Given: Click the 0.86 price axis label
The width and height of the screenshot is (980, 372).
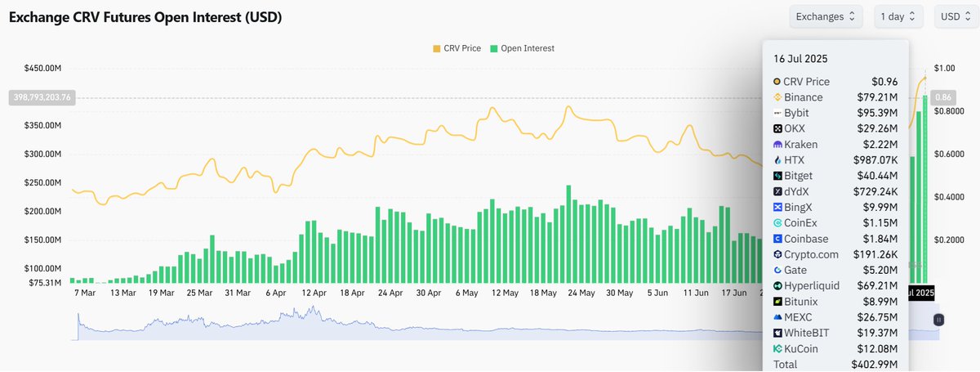Looking at the screenshot, I should click(x=944, y=96).
